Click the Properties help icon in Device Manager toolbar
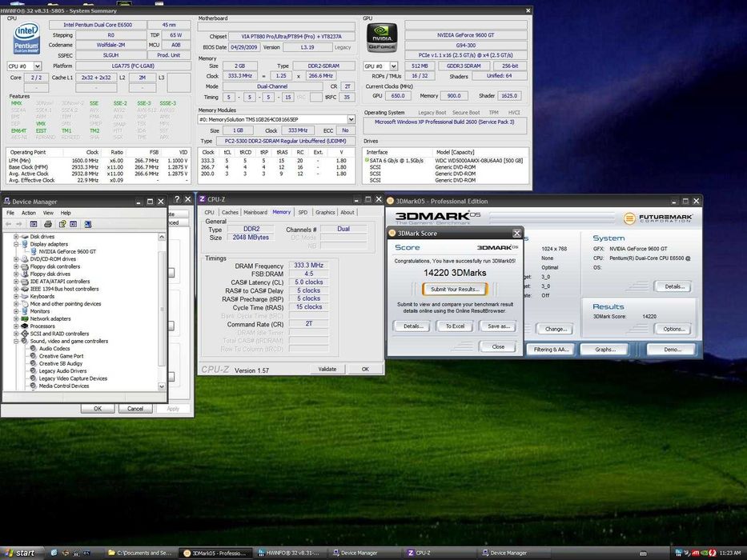Image resolution: width=747 pixels, height=560 pixels. (x=62, y=224)
